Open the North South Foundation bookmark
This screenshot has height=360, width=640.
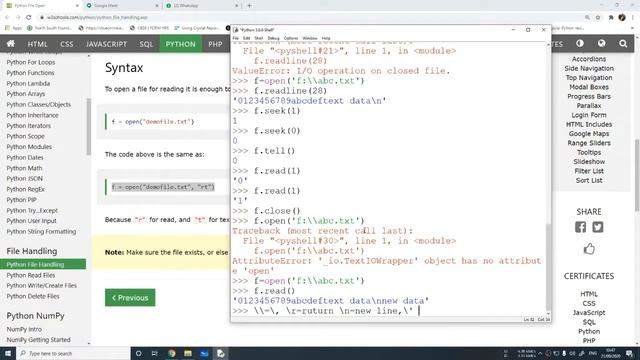[x=49, y=28]
